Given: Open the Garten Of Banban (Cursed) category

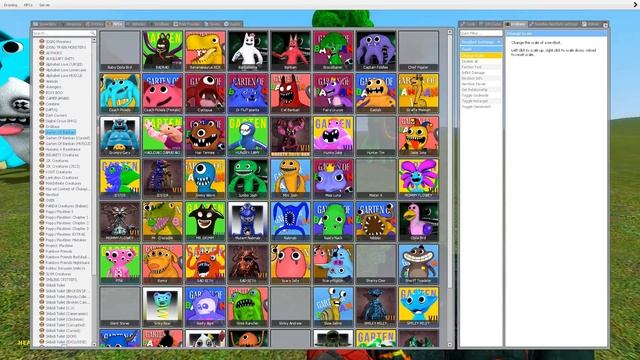Looking at the screenshot, I should point(67,138).
